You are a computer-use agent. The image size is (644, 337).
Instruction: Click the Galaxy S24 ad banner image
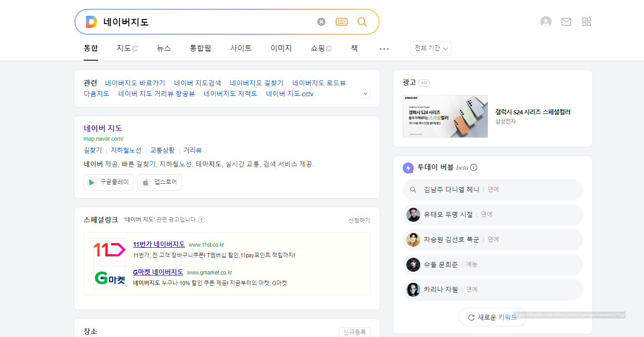(x=445, y=116)
